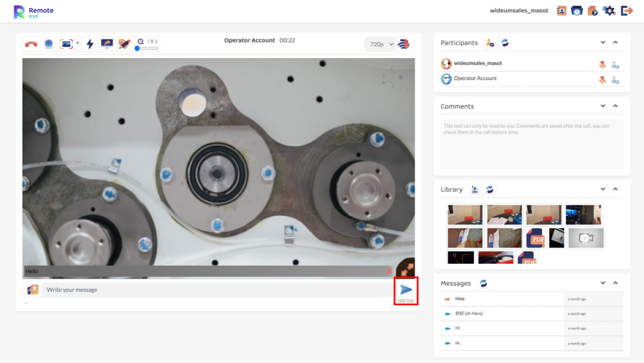Viewport: 644px width, 363px height.
Task: Collapse the Messages panel up chevron
Action: point(615,283)
